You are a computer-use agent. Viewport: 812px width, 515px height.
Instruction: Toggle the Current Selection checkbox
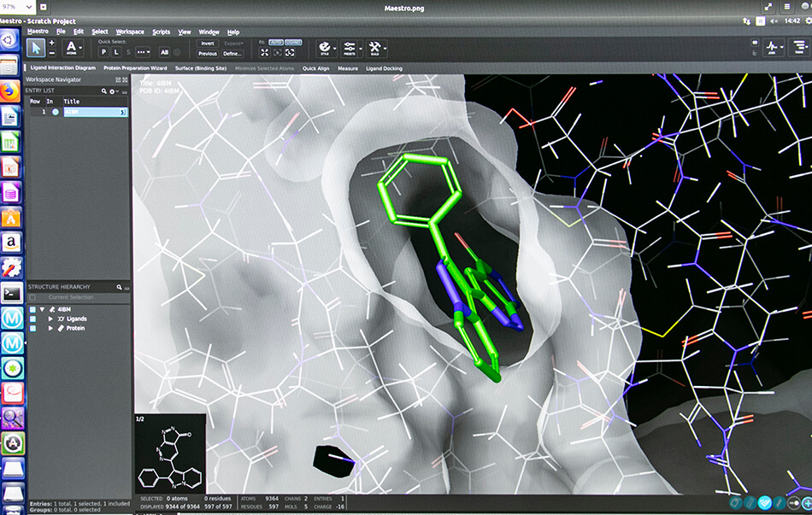32,297
